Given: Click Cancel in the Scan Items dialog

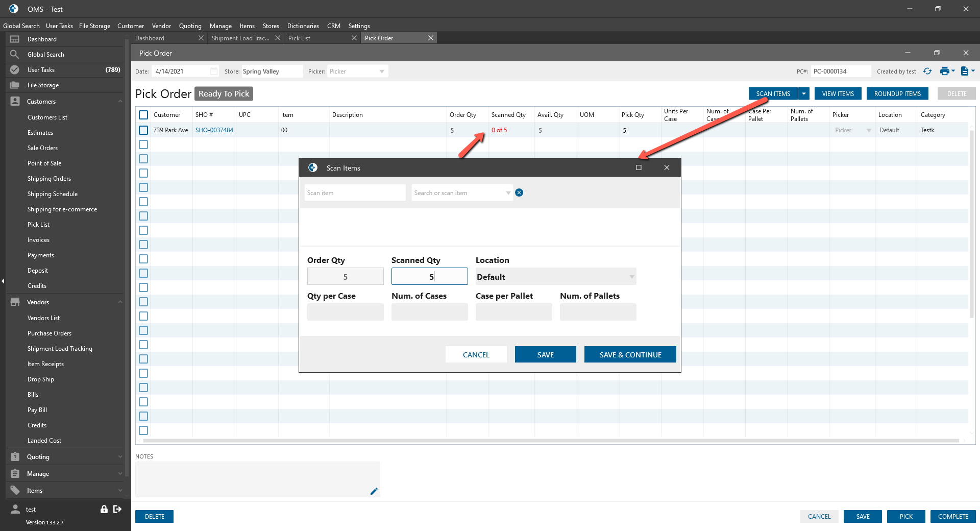Looking at the screenshot, I should coord(476,354).
